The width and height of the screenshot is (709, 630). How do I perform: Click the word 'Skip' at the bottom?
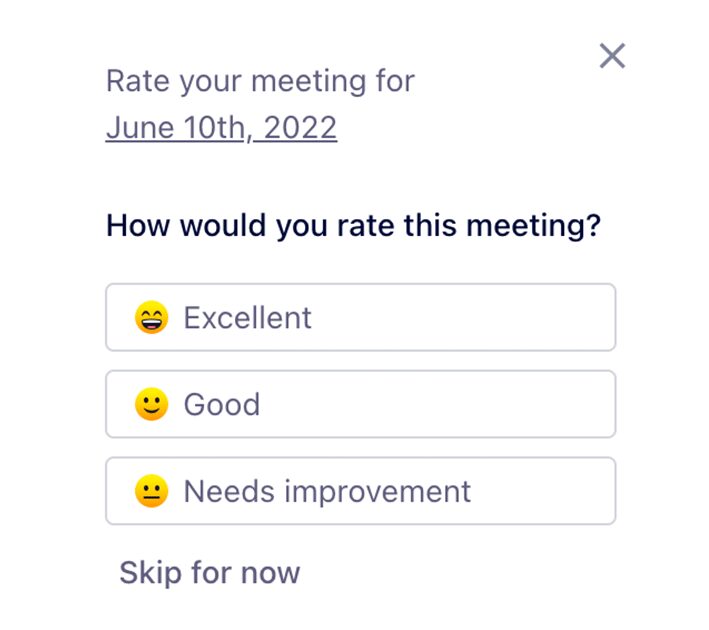pyautogui.click(x=150, y=573)
